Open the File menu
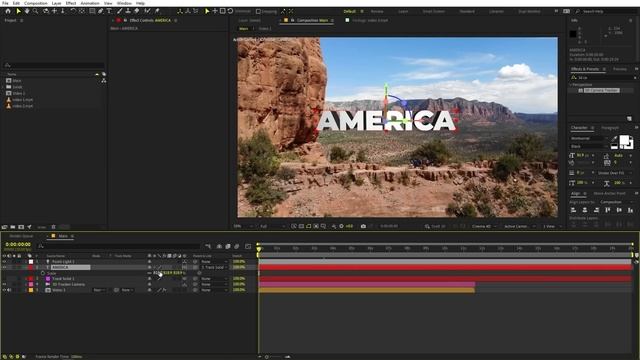 5,3
